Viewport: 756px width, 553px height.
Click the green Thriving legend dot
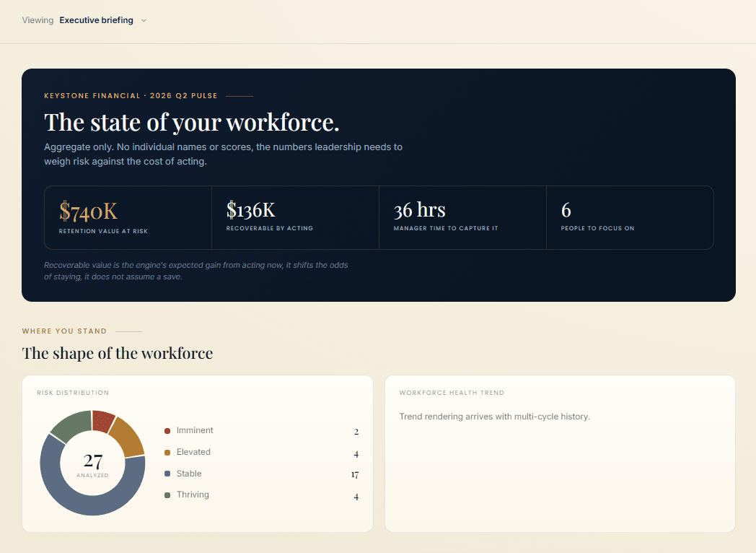pyautogui.click(x=167, y=495)
